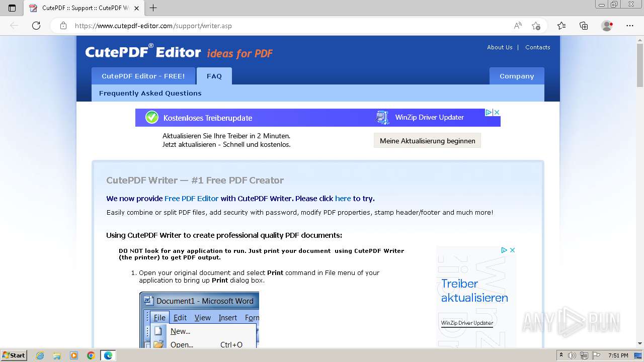Open the Contacts link
This screenshot has height=362, width=644.
(x=537, y=47)
